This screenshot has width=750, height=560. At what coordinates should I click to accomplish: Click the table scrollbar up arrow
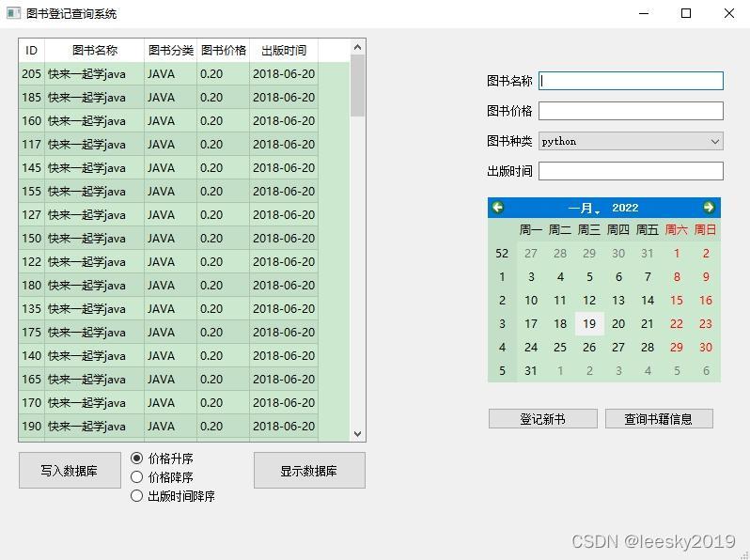pyautogui.click(x=357, y=47)
